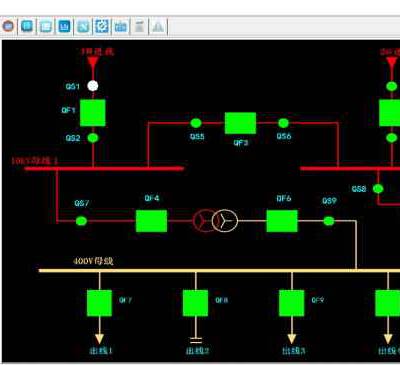Toggle circuit breaker QF6

(282, 221)
